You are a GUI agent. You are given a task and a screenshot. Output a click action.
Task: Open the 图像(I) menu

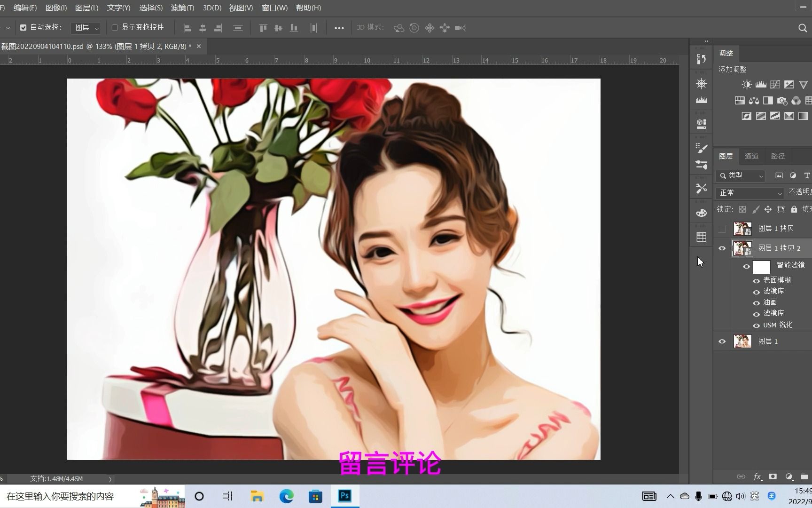click(x=56, y=8)
